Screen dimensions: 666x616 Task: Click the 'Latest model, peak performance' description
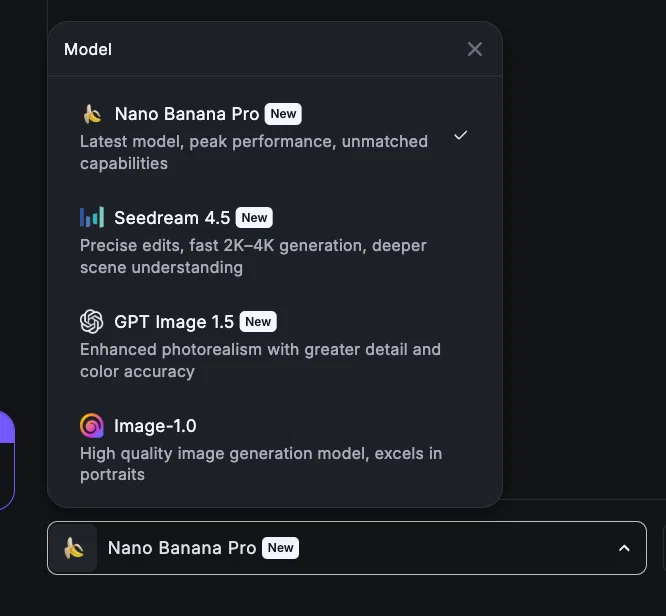point(254,152)
